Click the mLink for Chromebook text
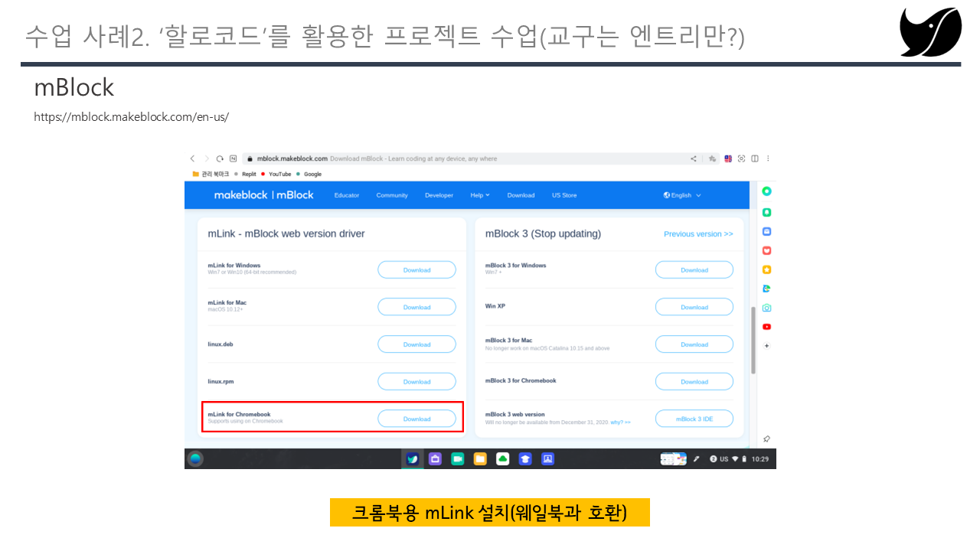The height and width of the screenshot is (551, 980). point(239,415)
